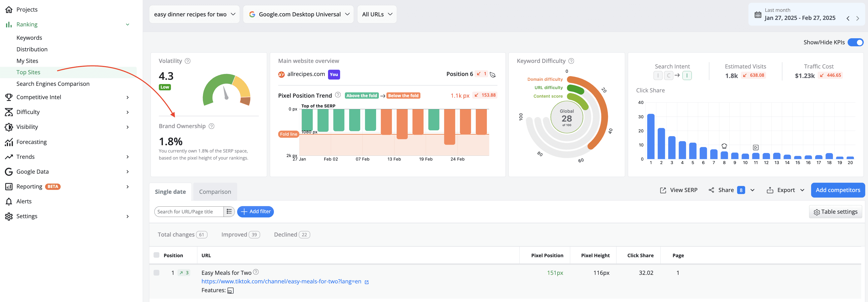This screenshot has height=302, width=868.
Task: Open the TikTok easy-meals-for-two link
Action: click(281, 281)
